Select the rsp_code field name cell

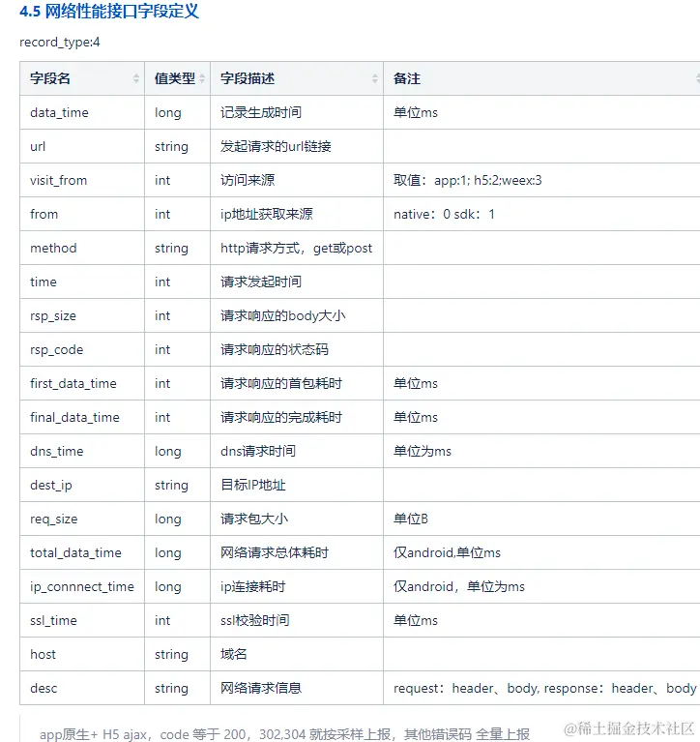82,349
